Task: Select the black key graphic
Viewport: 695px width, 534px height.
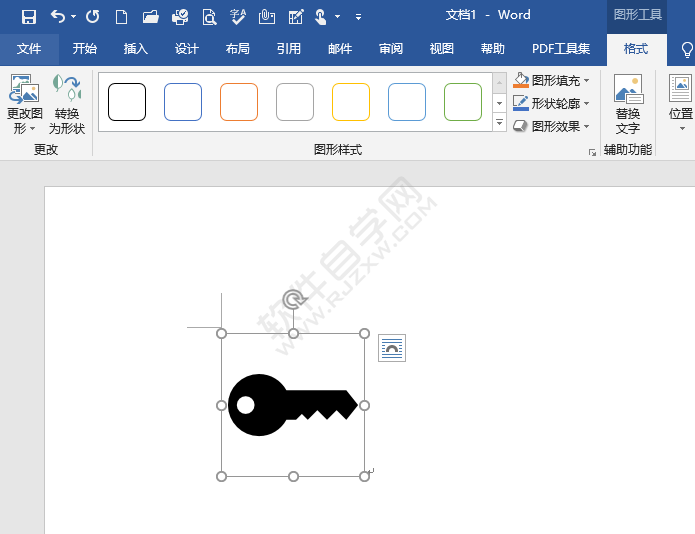Action: [293, 405]
